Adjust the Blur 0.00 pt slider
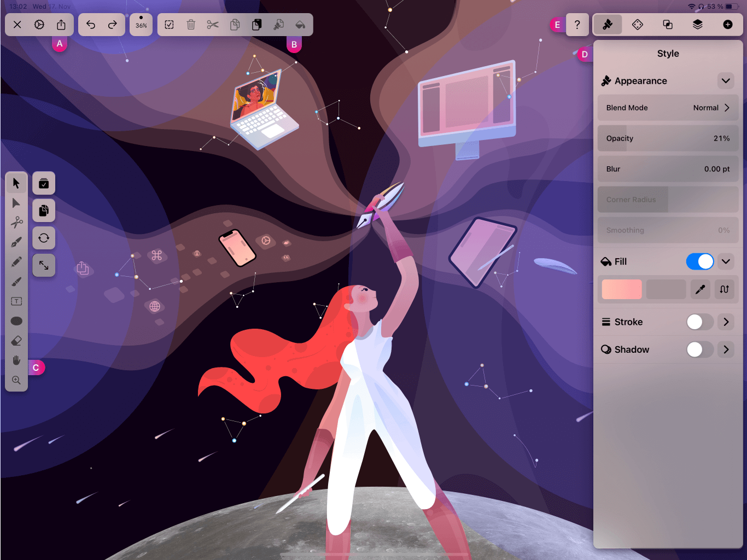Viewport: 747px width, 560px height. click(x=668, y=169)
